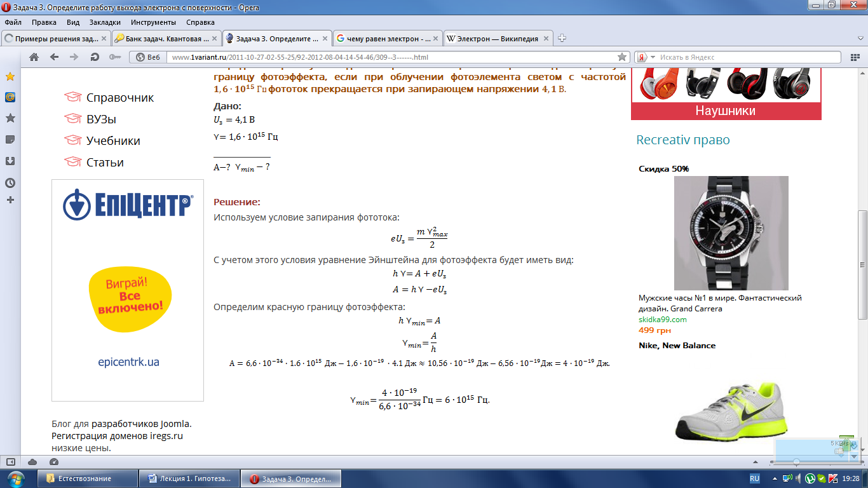
Task: Follow the skidka99.com ad link
Action: [663, 320]
